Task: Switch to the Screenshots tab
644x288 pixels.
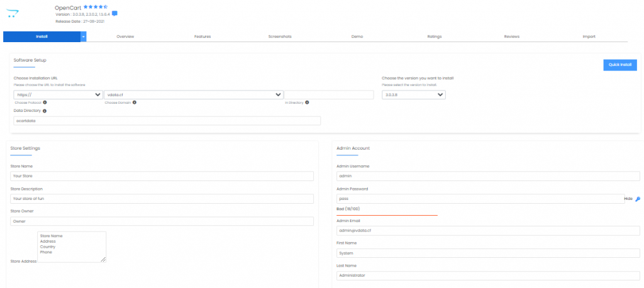Action: [280, 36]
